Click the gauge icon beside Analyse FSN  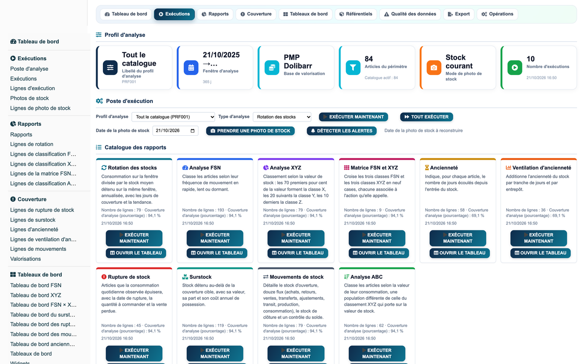(x=185, y=168)
